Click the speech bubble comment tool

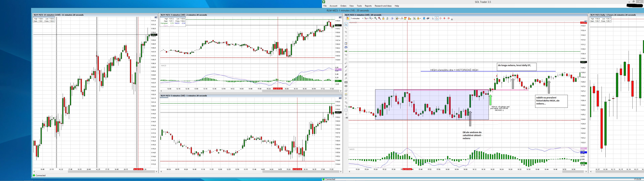click(x=346, y=47)
